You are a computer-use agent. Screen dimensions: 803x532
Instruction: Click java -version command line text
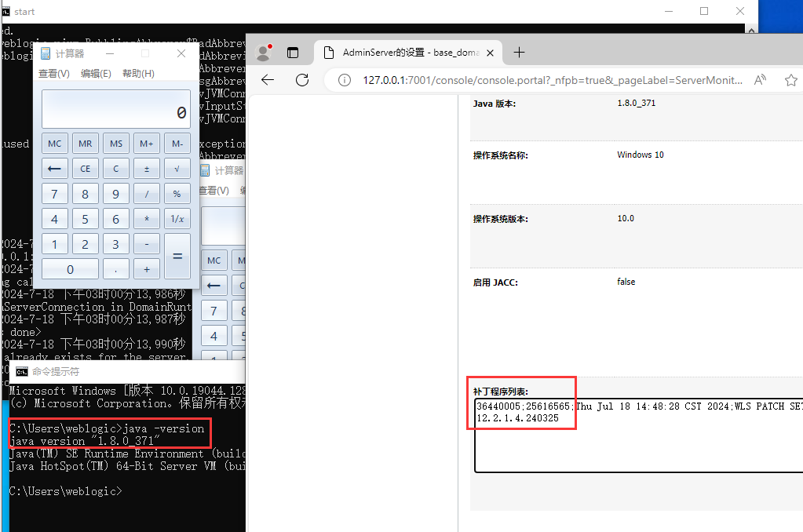click(107, 428)
